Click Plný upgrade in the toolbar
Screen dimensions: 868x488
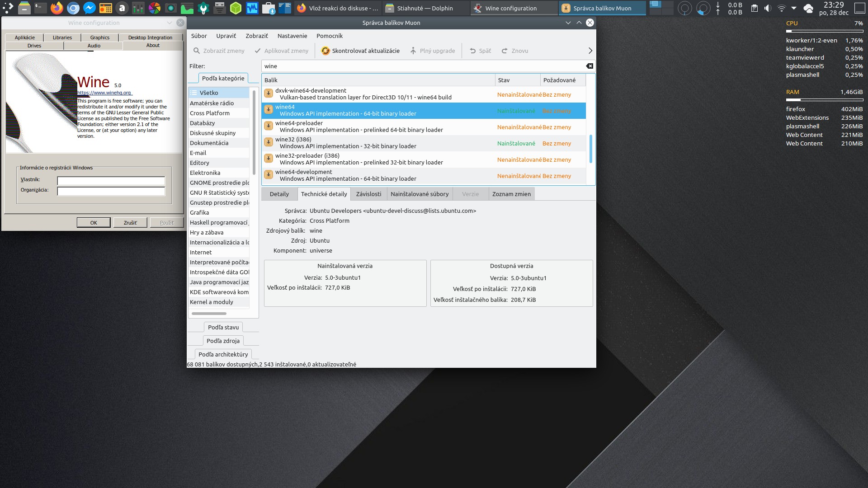pyautogui.click(x=432, y=51)
